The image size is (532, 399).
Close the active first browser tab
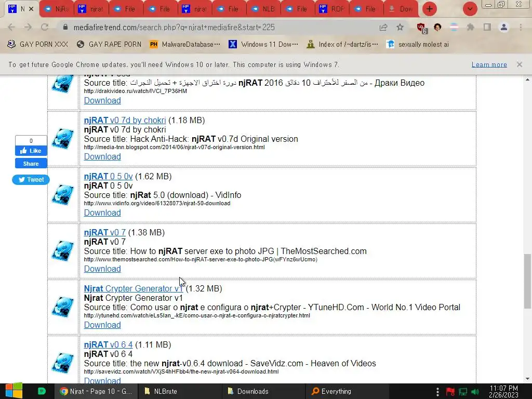coord(31,9)
